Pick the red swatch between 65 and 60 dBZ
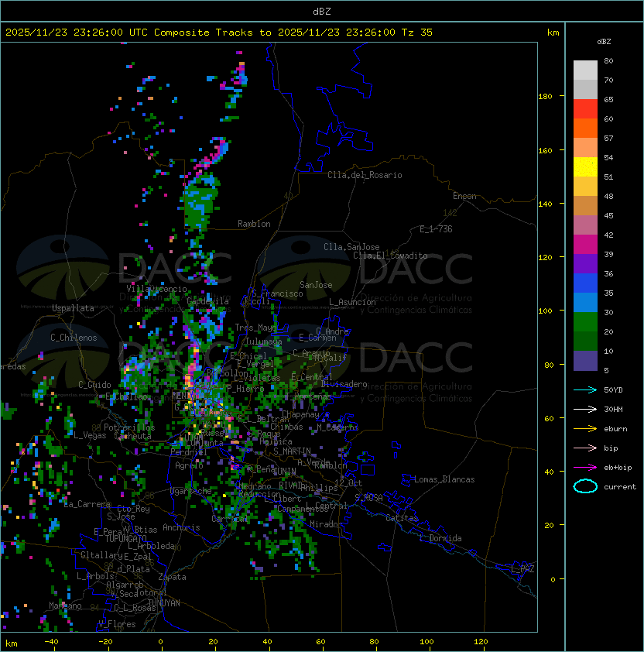The width and height of the screenshot is (644, 652). [585, 109]
